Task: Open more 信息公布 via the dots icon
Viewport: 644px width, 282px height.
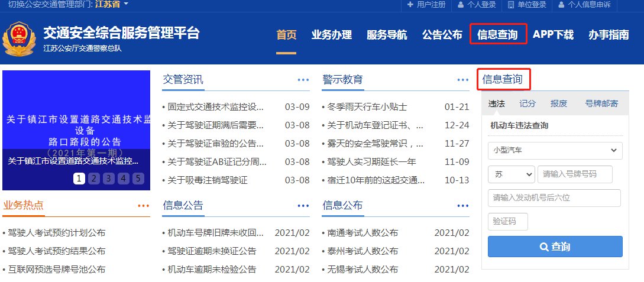Action: (463, 206)
